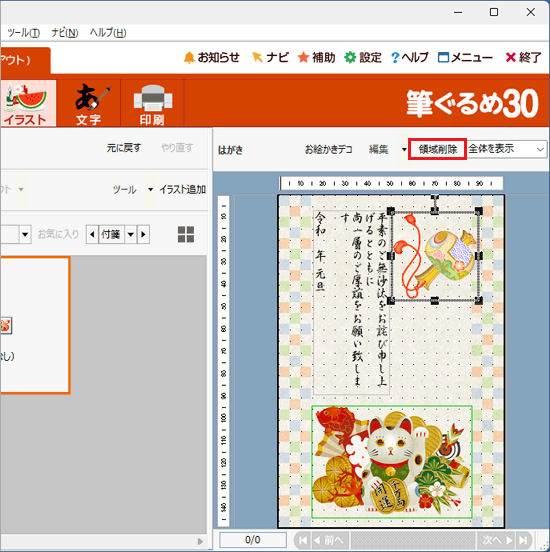Open dropdown arrow left of お気に入り
550x552 pixels.
click(25, 234)
